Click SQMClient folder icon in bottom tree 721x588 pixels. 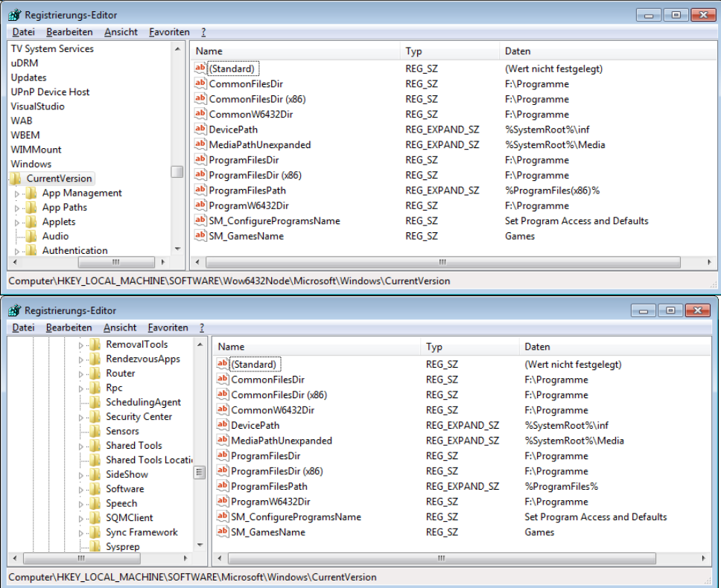tap(95, 518)
